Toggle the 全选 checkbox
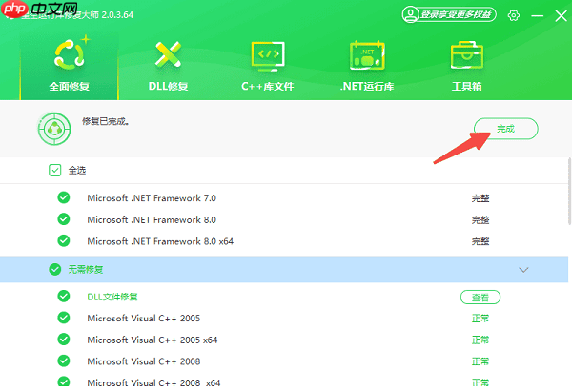 [54, 170]
